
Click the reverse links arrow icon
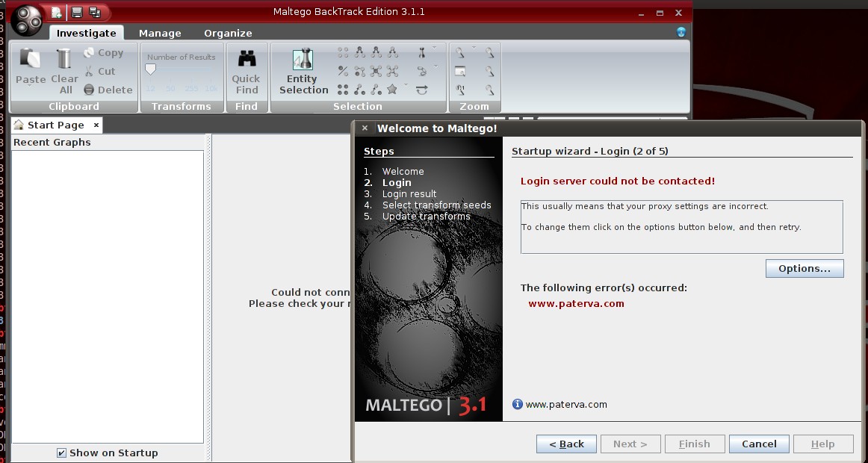[x=422, y=90]
